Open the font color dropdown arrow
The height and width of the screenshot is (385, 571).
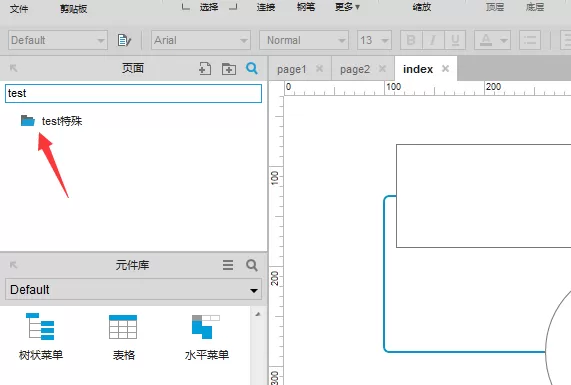point(504,40)
